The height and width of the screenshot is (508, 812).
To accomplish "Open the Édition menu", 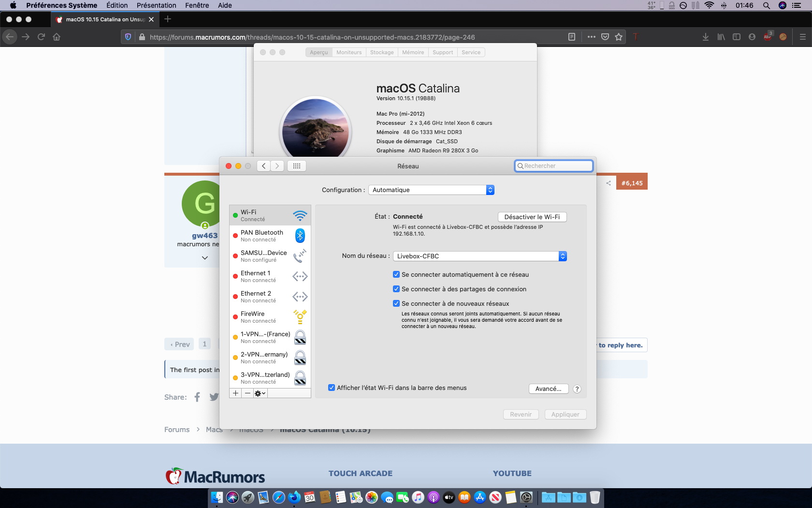I will click(117, 5).
